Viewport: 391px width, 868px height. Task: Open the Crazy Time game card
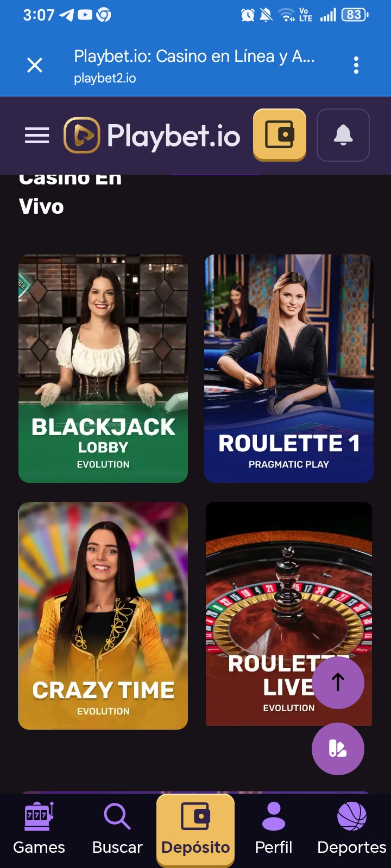coord(103,615)
